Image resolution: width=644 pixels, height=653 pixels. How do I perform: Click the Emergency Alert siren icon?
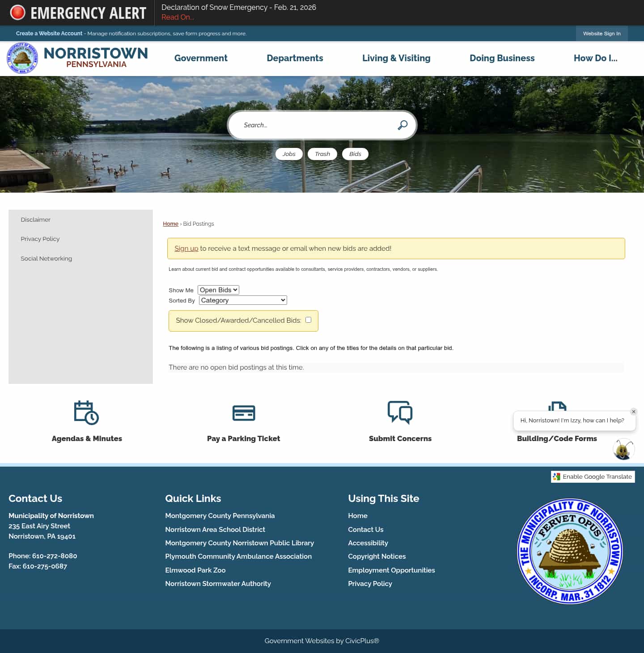tap(18, 13)
